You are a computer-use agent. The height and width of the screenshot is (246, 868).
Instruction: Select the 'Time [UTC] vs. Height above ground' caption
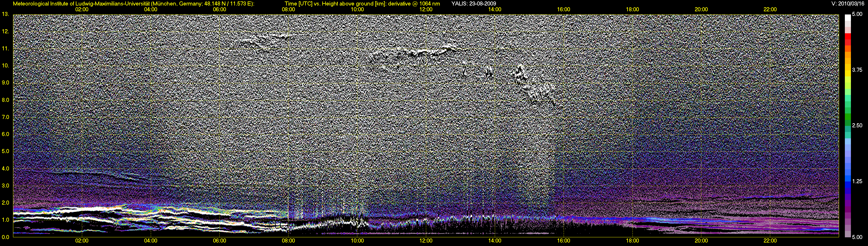click(x=362, y=4)
